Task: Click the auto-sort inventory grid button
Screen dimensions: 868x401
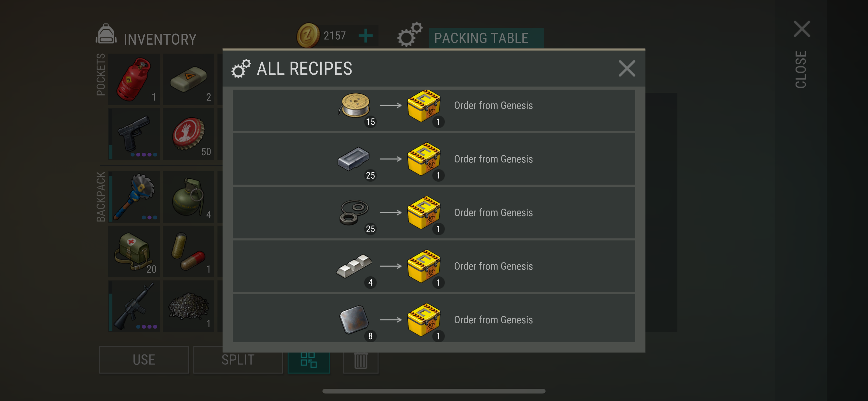Action: click(x=308, y=361)
